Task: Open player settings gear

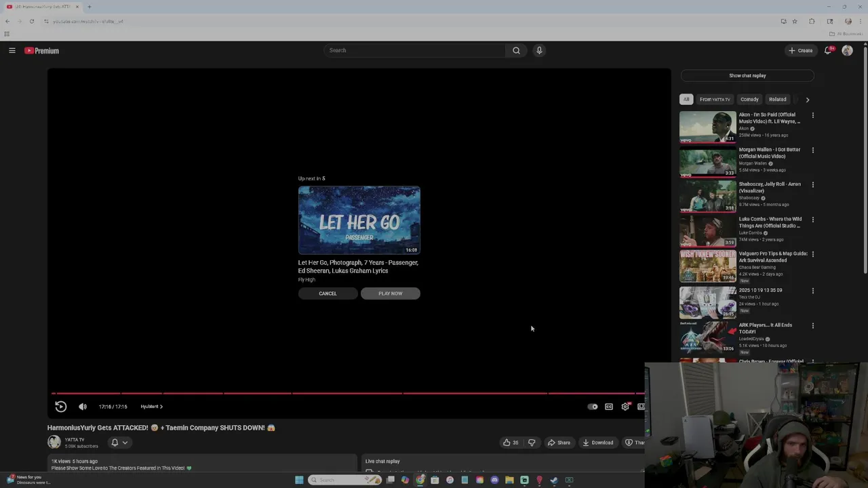Action: [x=625, y=407]
